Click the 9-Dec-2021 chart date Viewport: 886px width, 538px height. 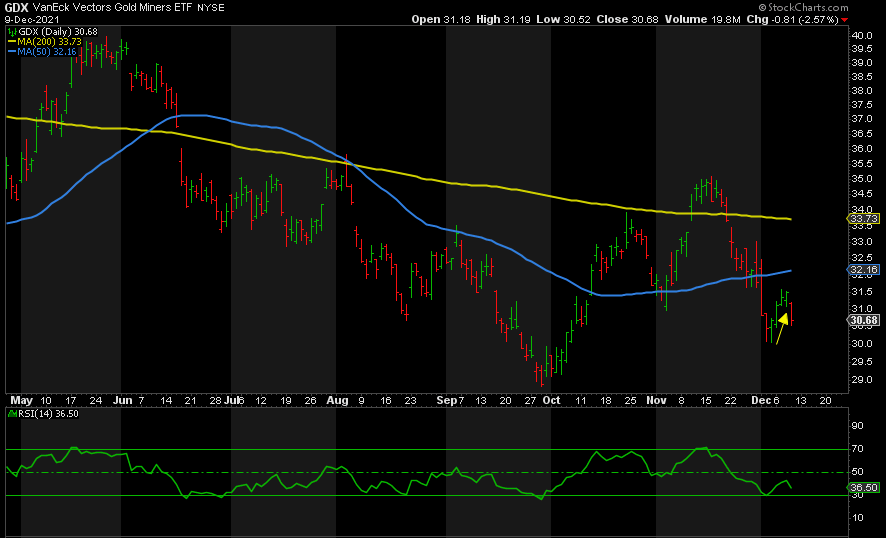point(32,19)
